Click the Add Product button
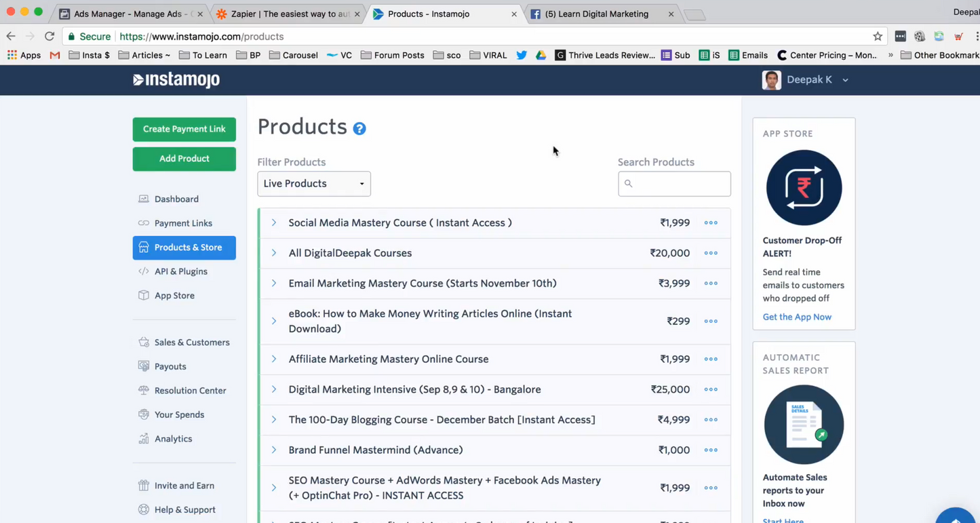Image resolution: width=980 pixels, height=523 pixels. click(x=184, y=159)
